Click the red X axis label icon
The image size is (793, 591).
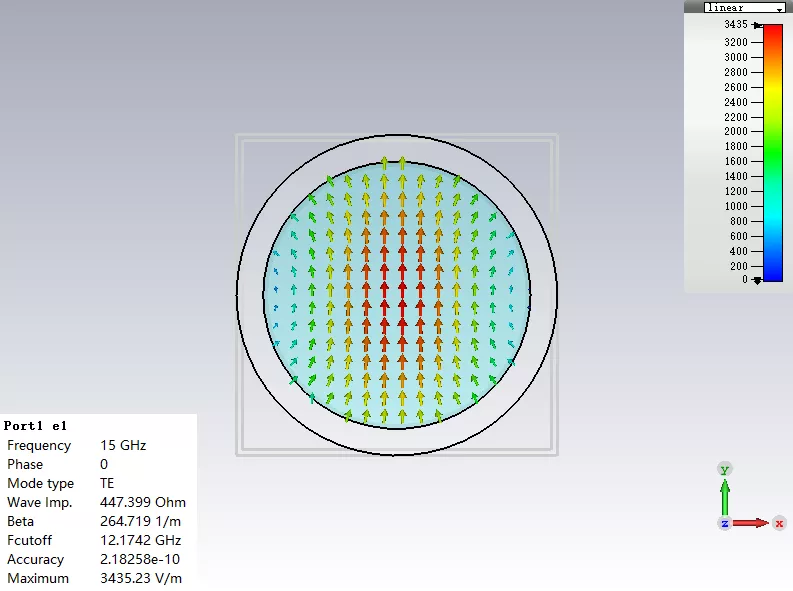click(779, 523)
